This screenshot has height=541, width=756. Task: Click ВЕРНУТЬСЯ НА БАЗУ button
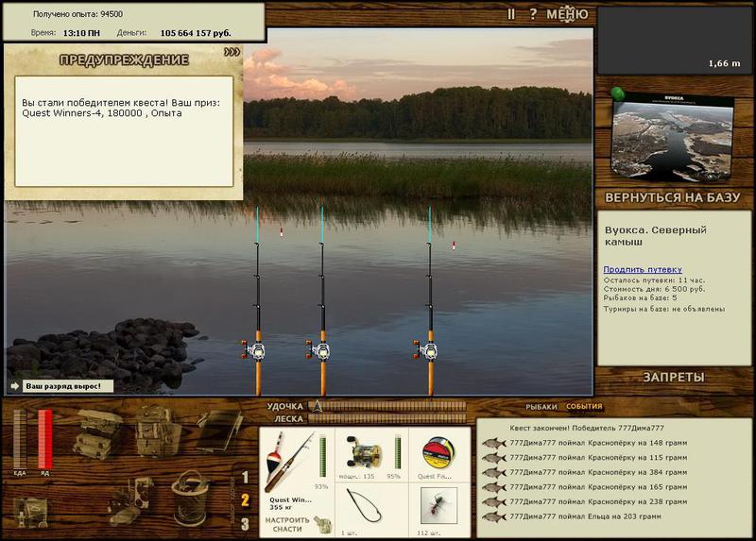[x=672, y=197]
